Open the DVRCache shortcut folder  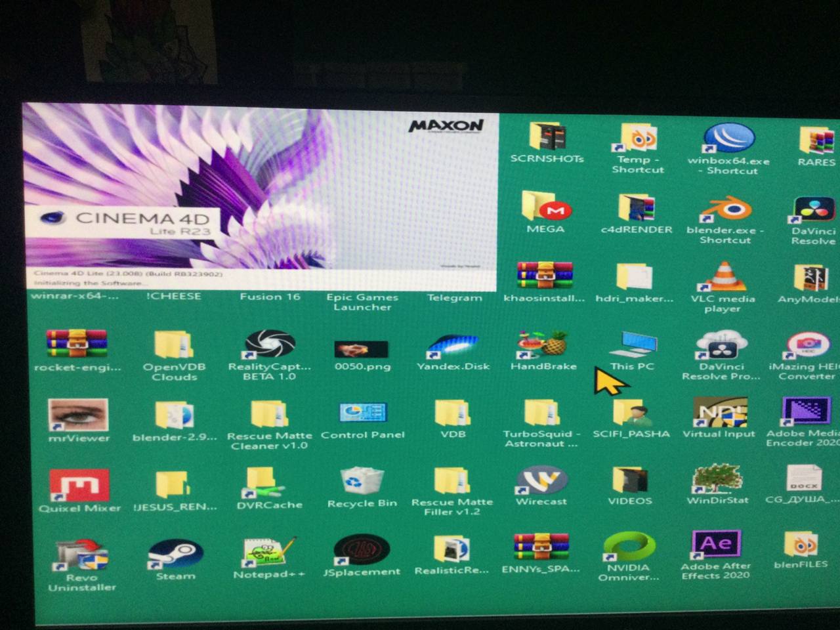coord(264,484)
